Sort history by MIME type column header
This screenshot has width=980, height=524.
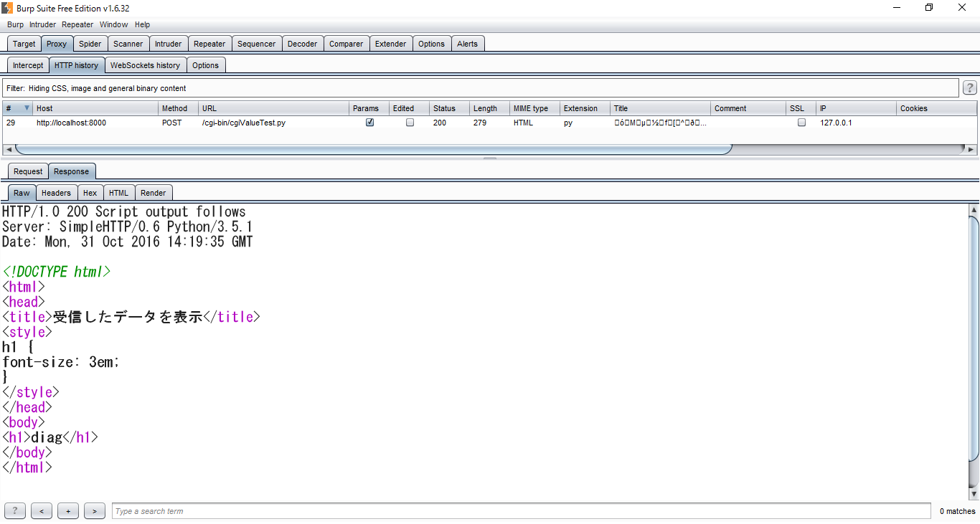coord(535,108)
